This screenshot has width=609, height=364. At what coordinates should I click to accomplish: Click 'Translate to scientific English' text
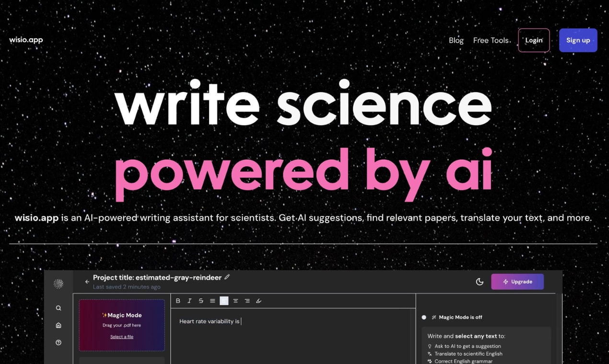pos(468,353)
